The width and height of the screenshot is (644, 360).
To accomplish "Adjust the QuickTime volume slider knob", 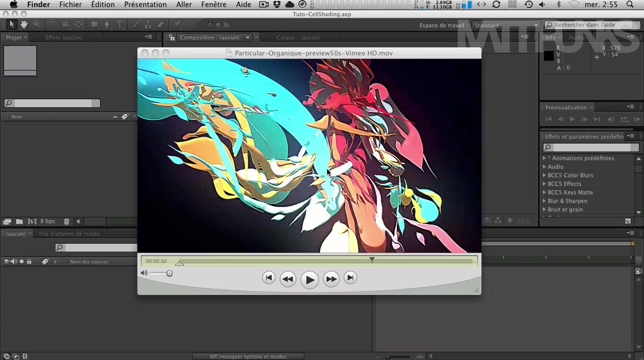I will (169, 273).
